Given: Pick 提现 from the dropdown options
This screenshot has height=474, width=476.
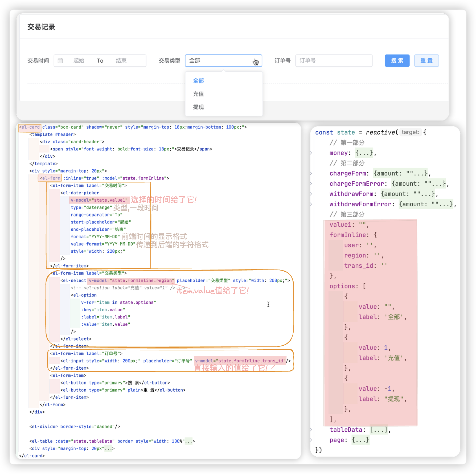Looking at the screenshot, I should click(198, 107).
